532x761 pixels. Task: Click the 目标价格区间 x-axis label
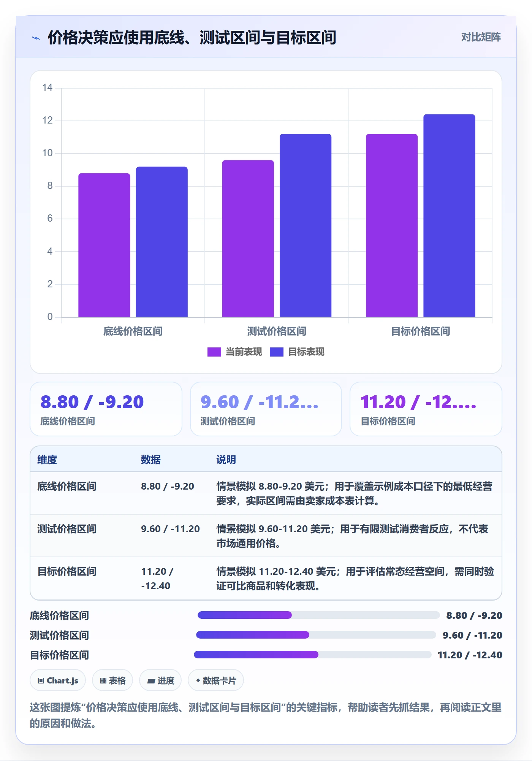421,331
